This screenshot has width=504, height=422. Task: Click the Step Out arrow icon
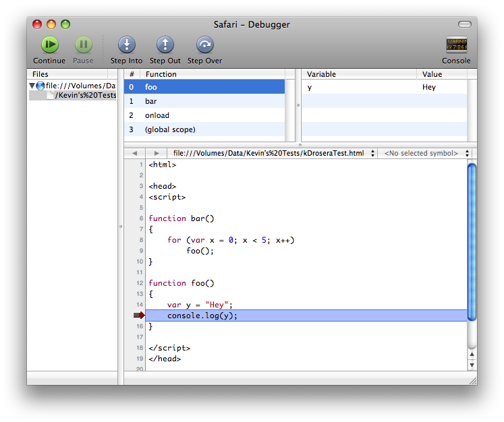[165, 44]
